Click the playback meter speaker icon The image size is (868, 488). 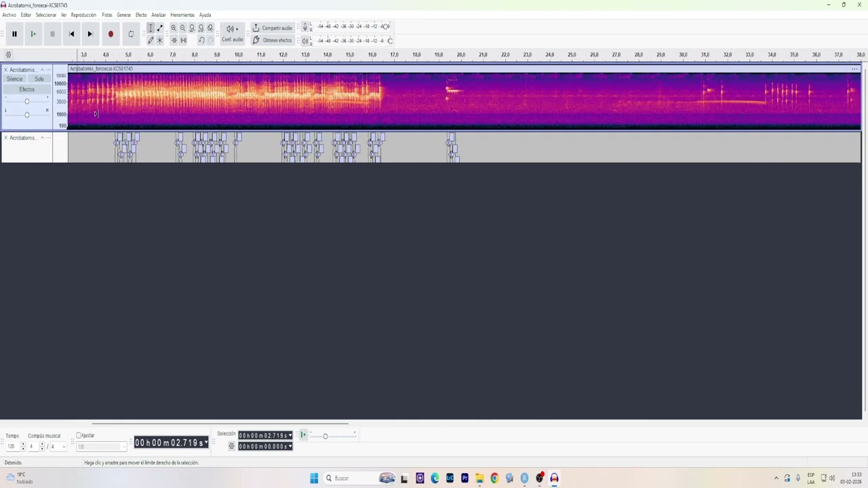tap(305, 41)
